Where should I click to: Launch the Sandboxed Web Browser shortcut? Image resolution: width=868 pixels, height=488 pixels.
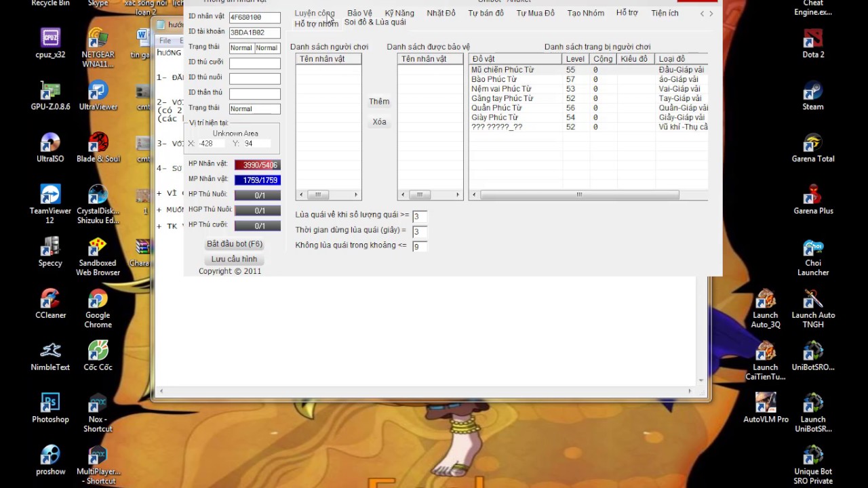(98, 256)
